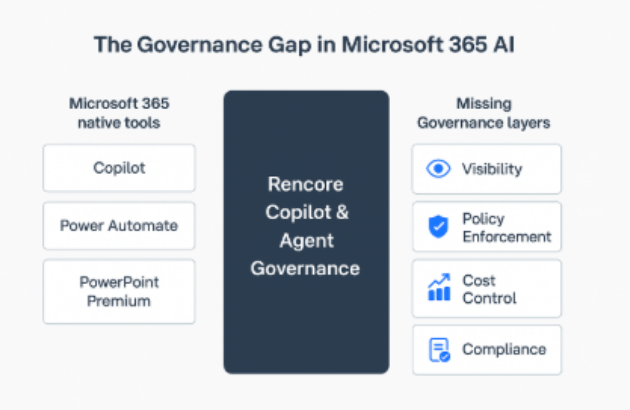Select the Power Automate box
The height and width of the screenshot is (410, 630).
(x=119, y=226)
